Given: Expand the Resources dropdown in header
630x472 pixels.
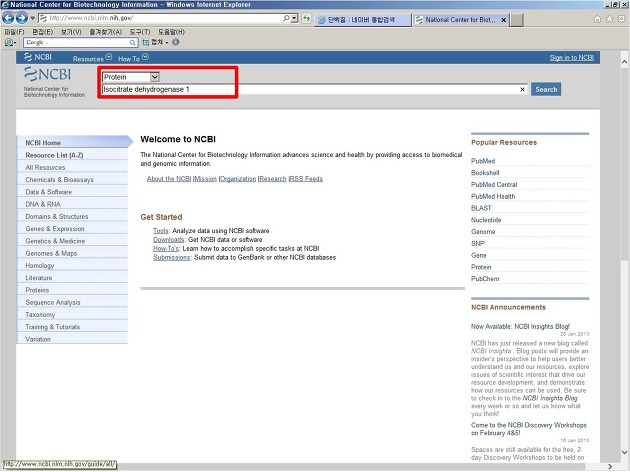Looking at the screenshot, I should [x=92, y=58].
